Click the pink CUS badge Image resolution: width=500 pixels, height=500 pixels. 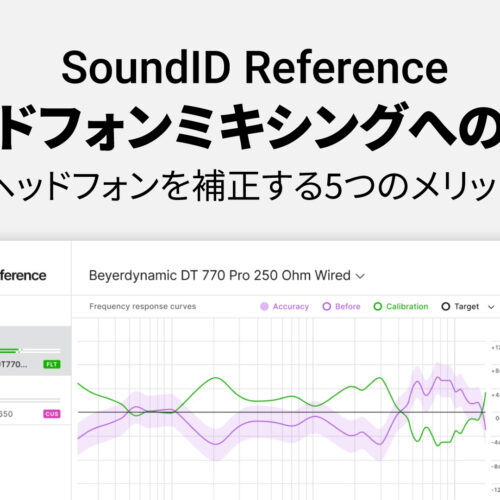[x=52, y=414]
